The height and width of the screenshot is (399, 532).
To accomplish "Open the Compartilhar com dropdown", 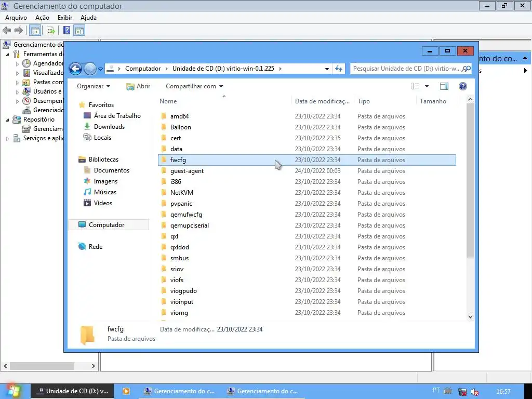I will (x=194, y=86).
